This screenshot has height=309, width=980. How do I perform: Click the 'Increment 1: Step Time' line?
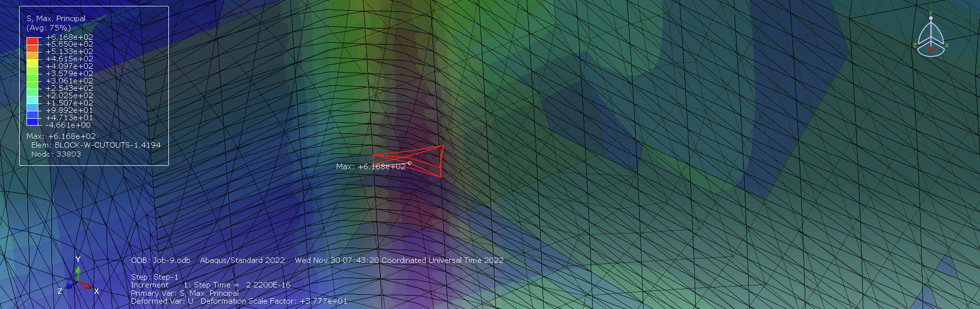coord(211,285)
